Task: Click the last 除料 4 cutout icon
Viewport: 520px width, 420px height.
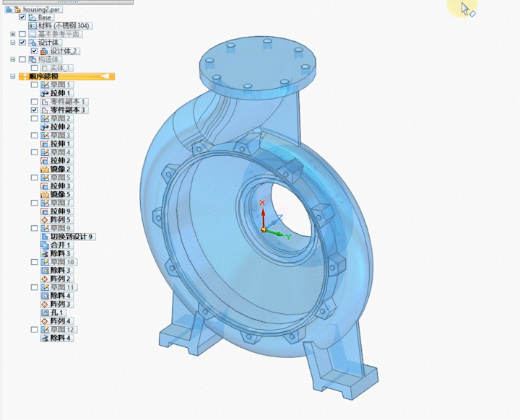Action: pos(45,338)
